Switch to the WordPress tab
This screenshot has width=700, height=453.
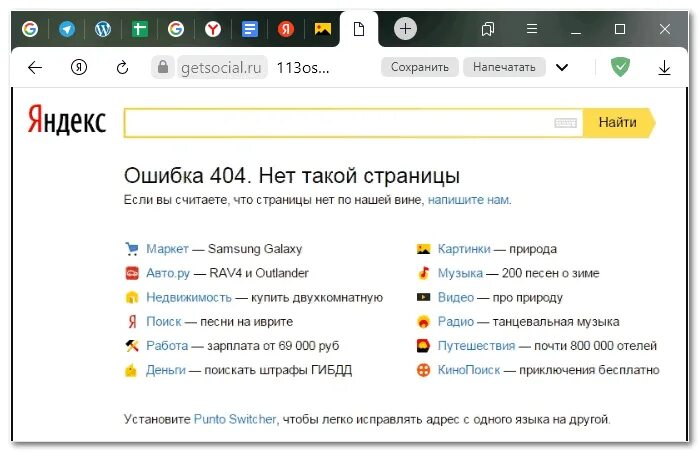[103, 29]
